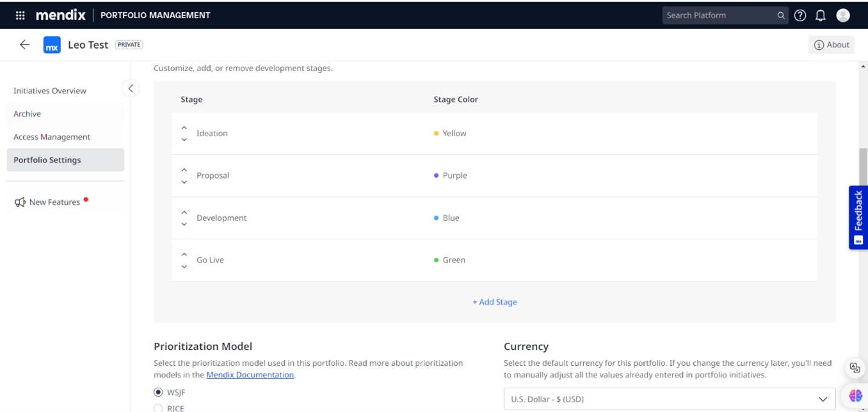Click the Mendix Documentation link

(249, 374)
